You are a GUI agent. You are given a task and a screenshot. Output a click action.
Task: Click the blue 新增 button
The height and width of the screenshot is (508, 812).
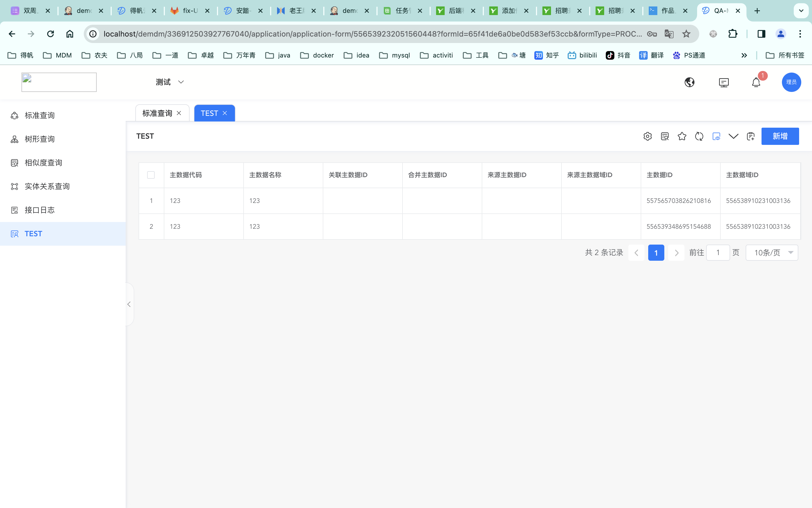point(780,136)
